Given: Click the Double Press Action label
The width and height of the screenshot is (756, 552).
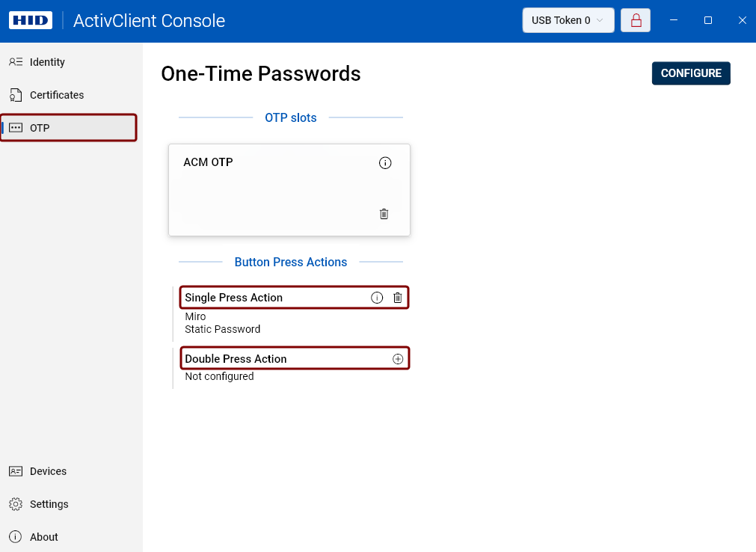Looking at the screenshot, I should pos(236,359).
